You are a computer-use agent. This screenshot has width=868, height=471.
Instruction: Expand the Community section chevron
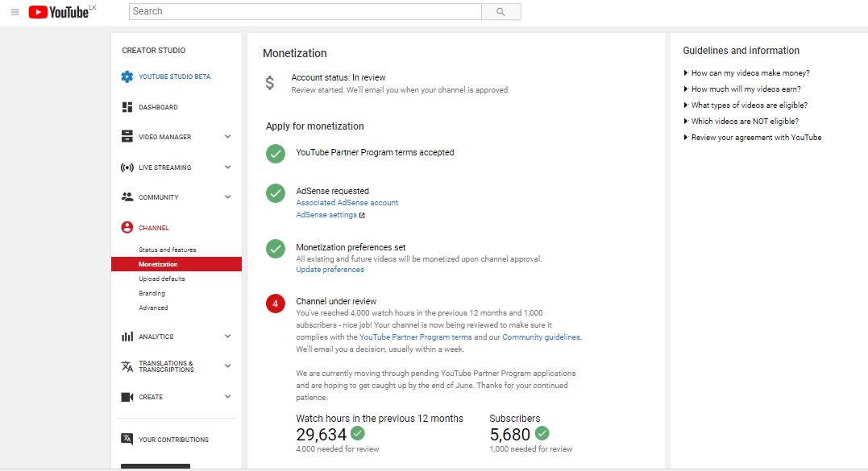point(227,196)
